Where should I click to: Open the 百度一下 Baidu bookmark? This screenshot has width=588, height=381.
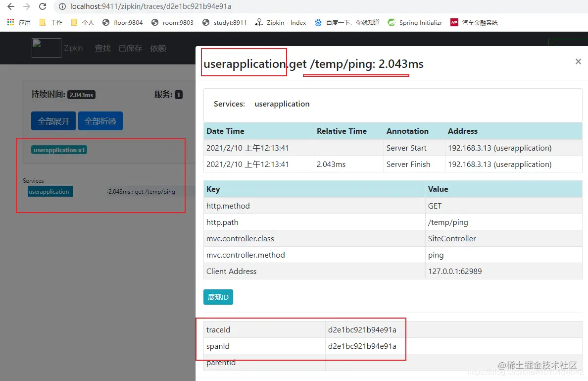coord(347,22)
